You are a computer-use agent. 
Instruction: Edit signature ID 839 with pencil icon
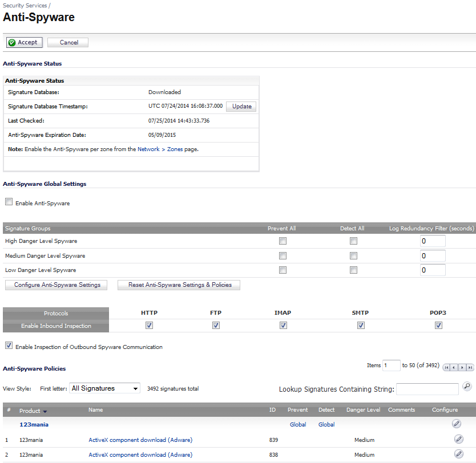click(x=459, y=438)
